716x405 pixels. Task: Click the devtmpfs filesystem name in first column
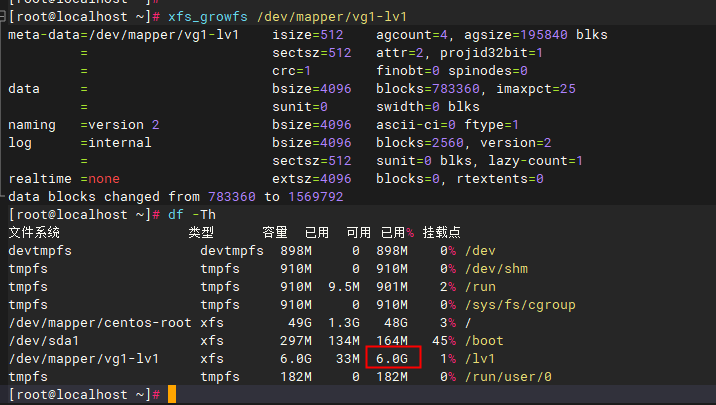pyautogui.click(x=40, y=251)
